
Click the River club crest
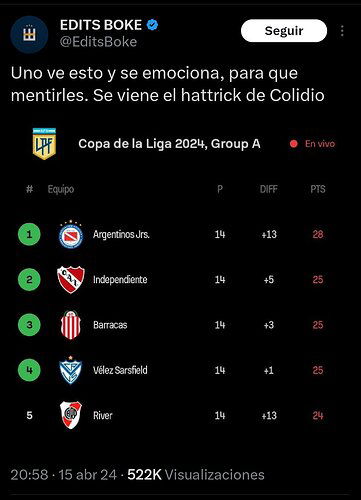click(x=71, y=415)
